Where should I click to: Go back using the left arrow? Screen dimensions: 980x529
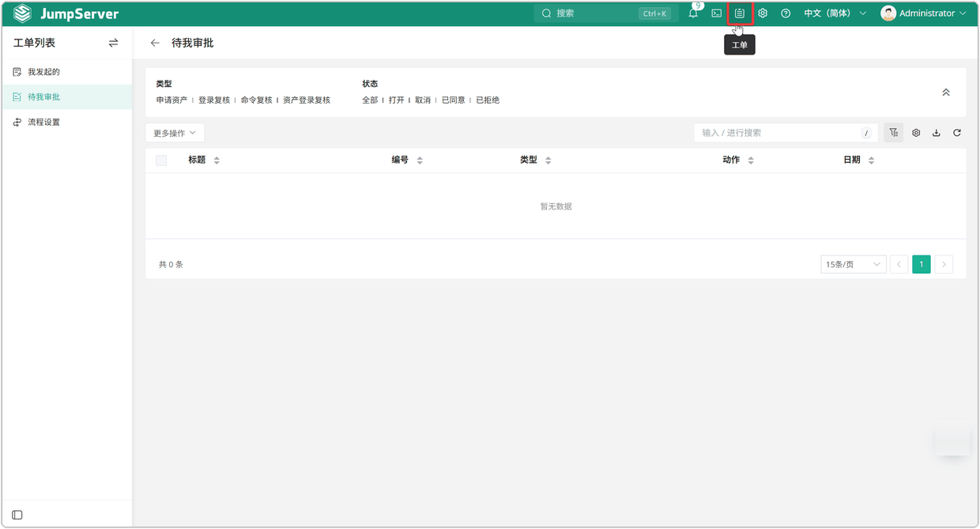155,43
